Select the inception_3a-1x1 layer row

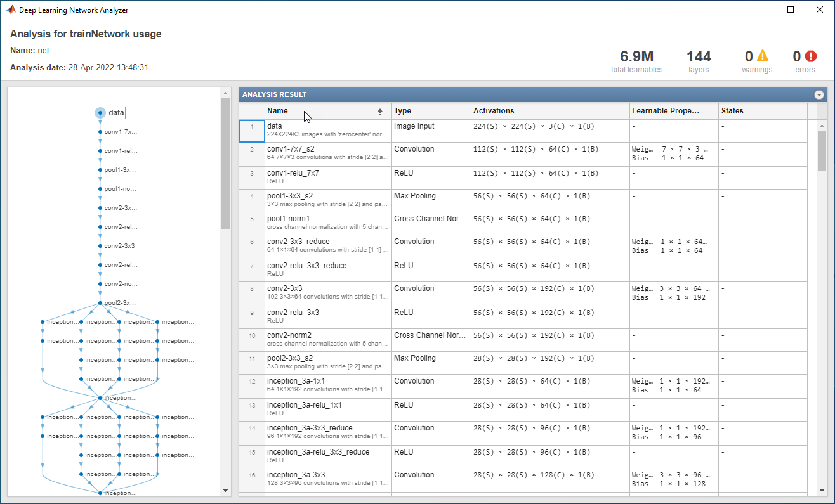(327, 386)
